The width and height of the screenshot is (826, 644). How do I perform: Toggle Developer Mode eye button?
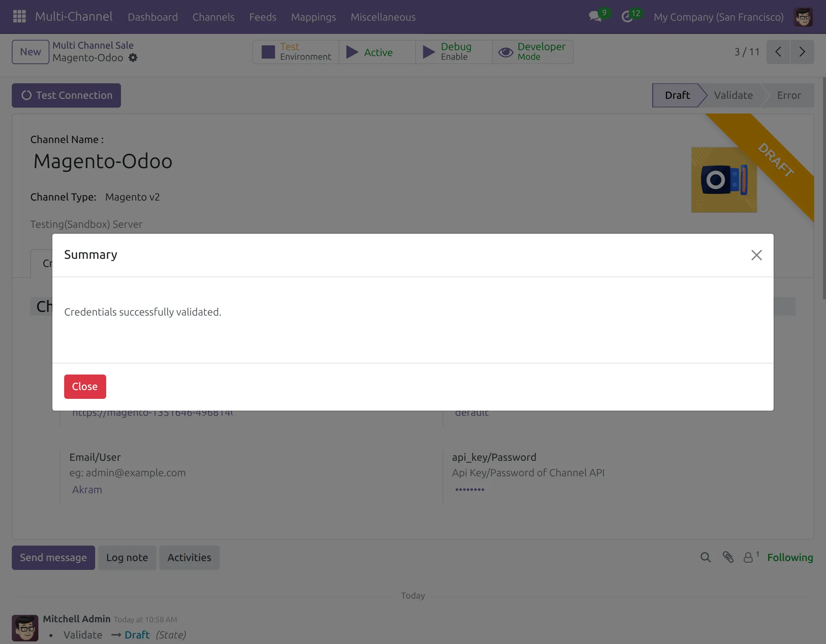pyautogui.click(x=532, y=52)
